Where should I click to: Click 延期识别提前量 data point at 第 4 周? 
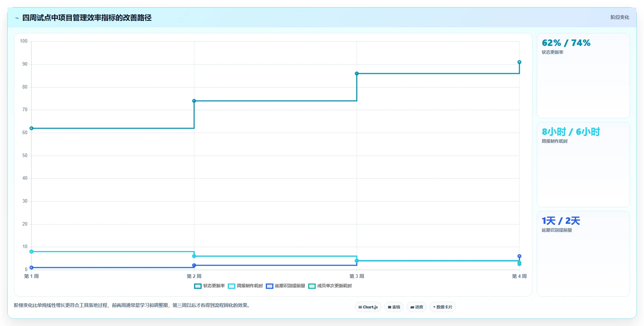pyautogui.click(x=519, y=256)
